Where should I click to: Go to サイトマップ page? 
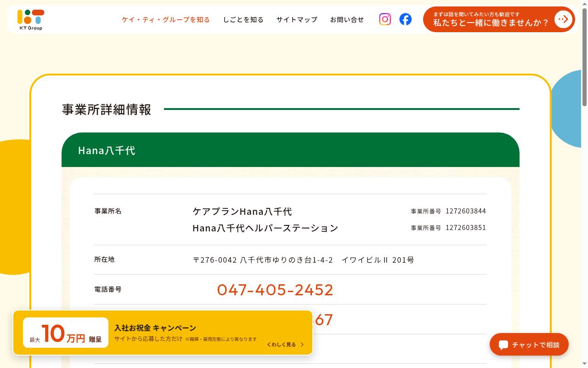[297, 19]
